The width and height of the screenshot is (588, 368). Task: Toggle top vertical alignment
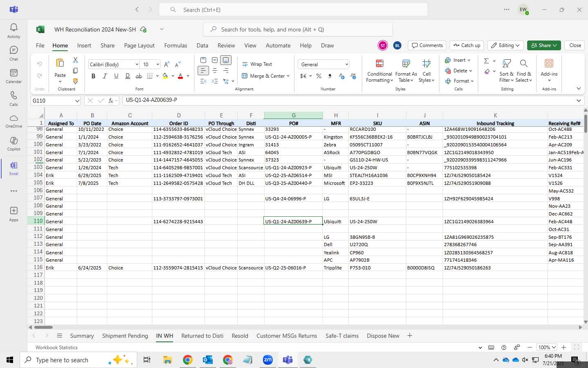point(203,60)
